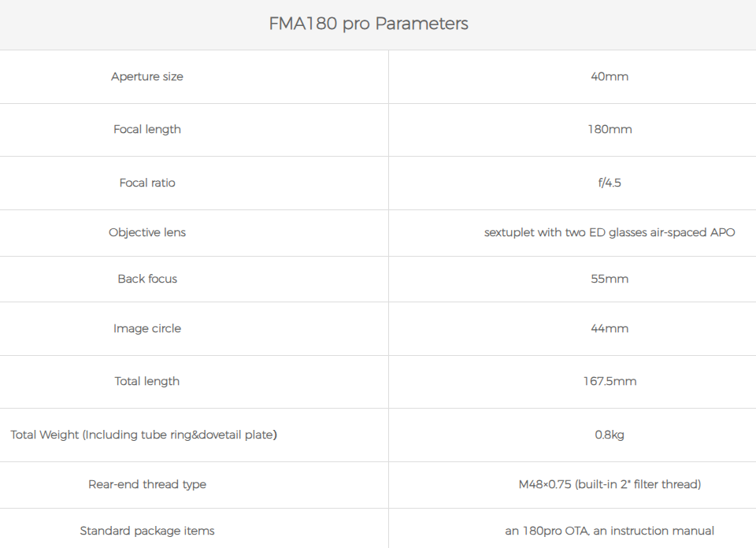756x548 pixels.
Task: Click the Total Weight row label
Action: point(143,435)
